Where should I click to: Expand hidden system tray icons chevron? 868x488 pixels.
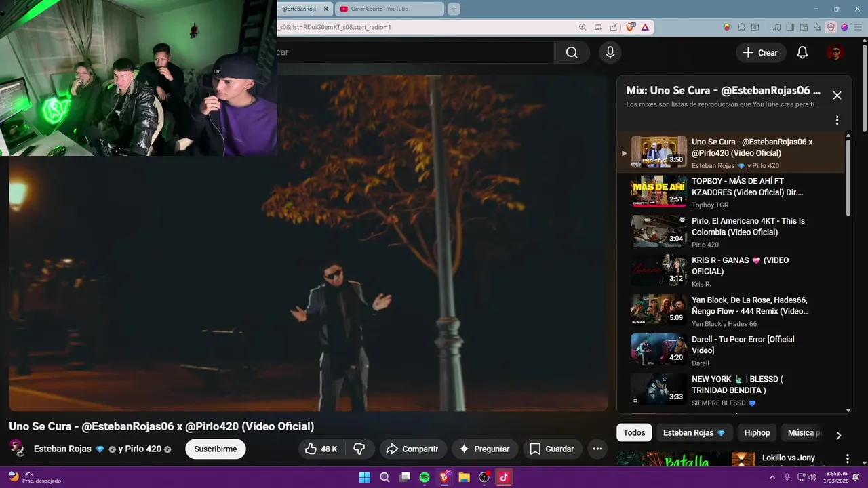(x=774, y=477)
